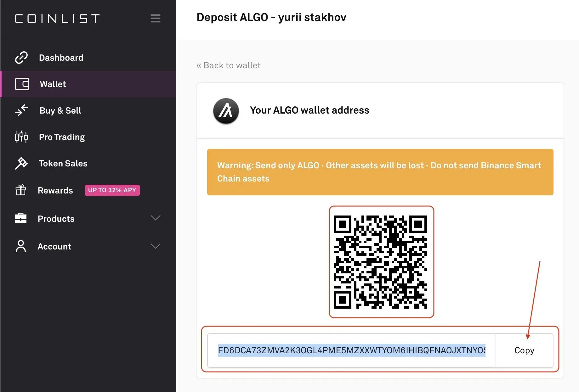Click the Pro Trading candlestick icon
Viewport: 579px width, 392px height.
tap(21, 137)
